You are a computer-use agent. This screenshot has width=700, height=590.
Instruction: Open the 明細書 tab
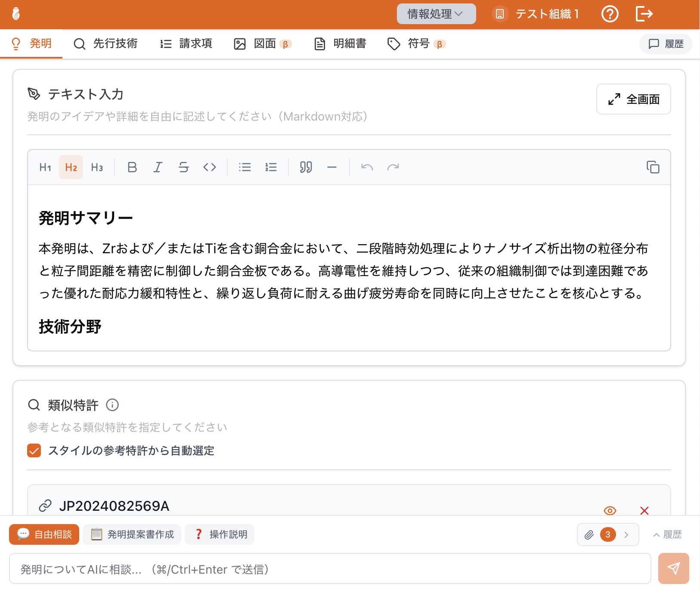click(341, 43)
